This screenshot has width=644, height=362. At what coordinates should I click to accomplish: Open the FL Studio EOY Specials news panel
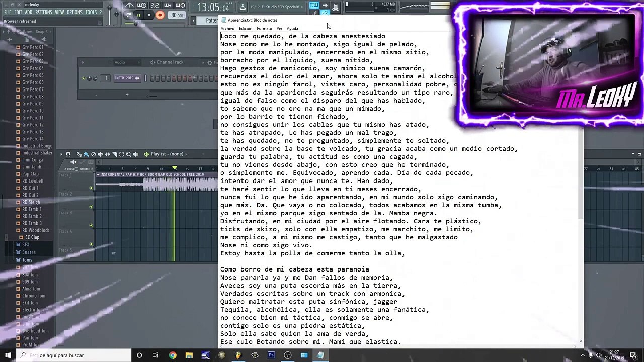(276, 7)
